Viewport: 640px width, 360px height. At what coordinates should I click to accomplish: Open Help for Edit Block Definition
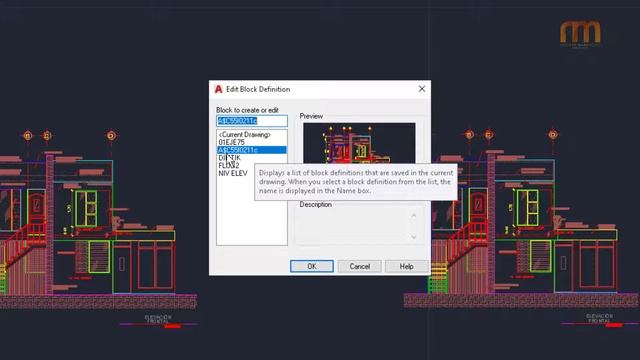(406, 266)
